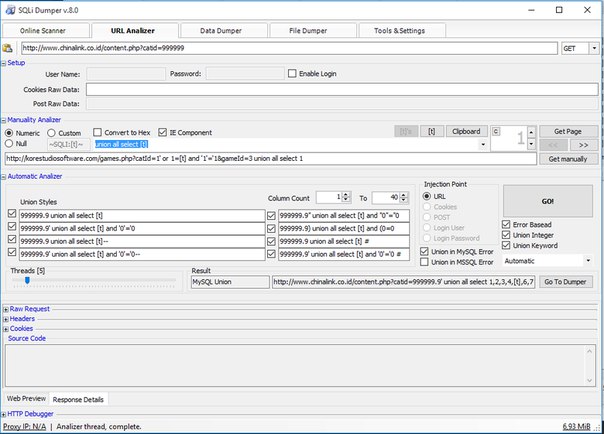The height and width of the screenshot is (434, 604).
Task: Uncheck the Error Basead checkbox
Action: [x=506, y=224]
